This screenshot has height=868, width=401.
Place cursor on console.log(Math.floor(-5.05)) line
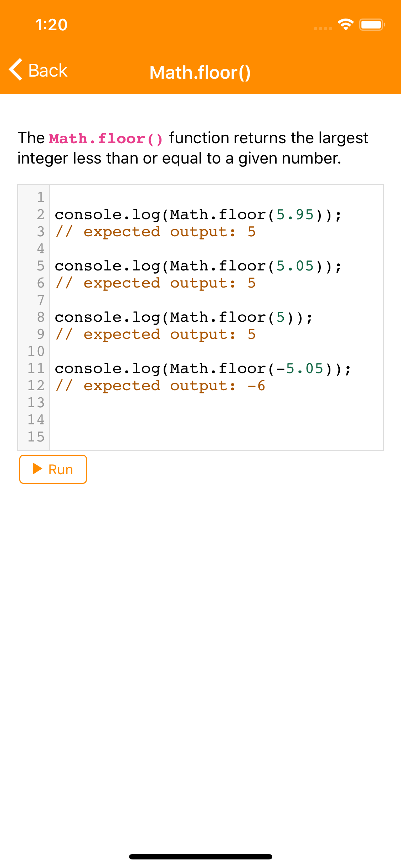click(203, 369)
